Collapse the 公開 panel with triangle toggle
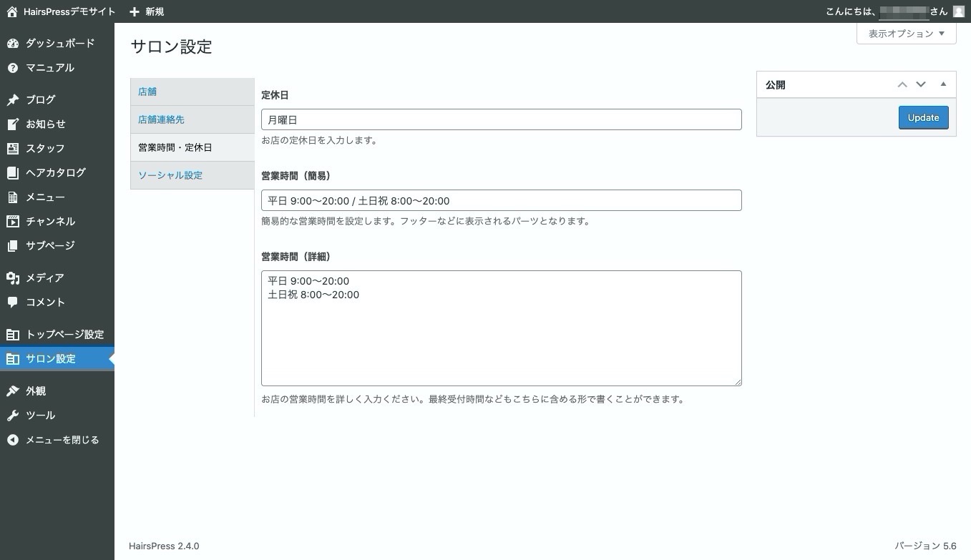This screenshot has height=560, width=971. 943,84
